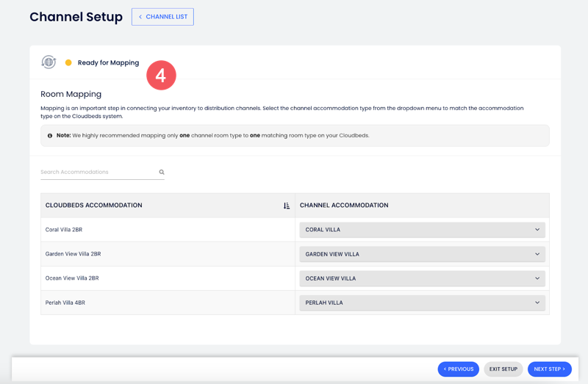Click the Channel Accommodation column header

[x=344, y=206]
